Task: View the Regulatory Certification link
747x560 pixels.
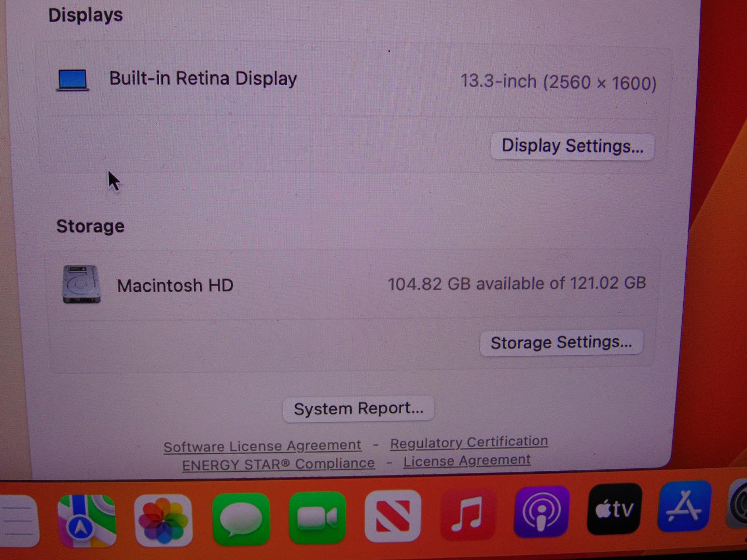Action: (469, 442)
